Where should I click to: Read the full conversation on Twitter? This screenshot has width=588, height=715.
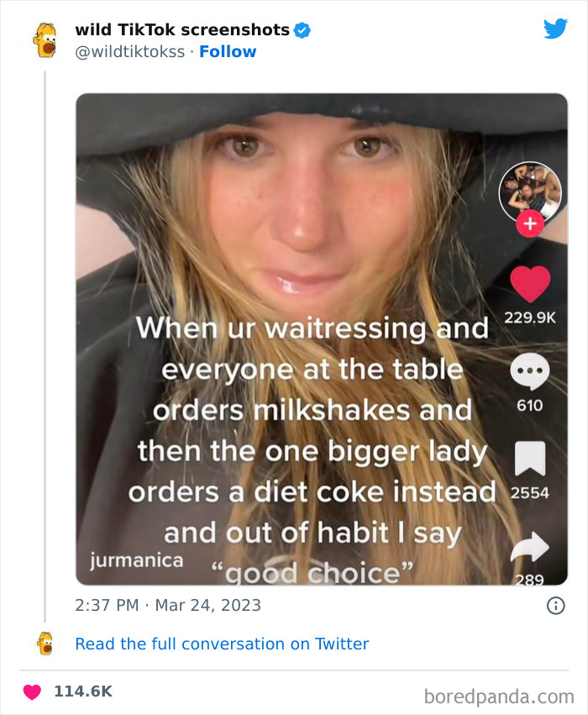click(222, 644)
